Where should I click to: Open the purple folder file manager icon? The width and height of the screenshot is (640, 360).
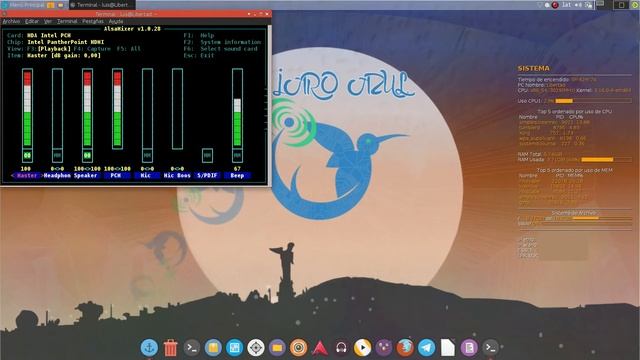[277, 348]
